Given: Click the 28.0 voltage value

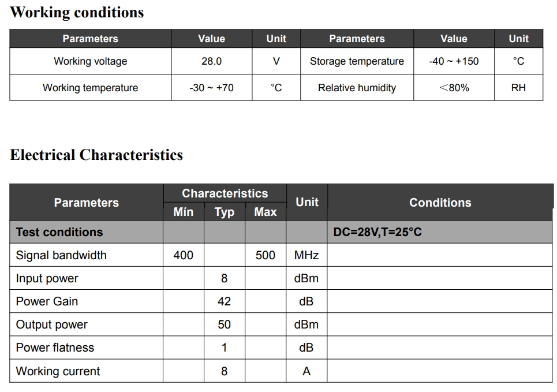Looking at the screenshot, I should coord(211,61).
